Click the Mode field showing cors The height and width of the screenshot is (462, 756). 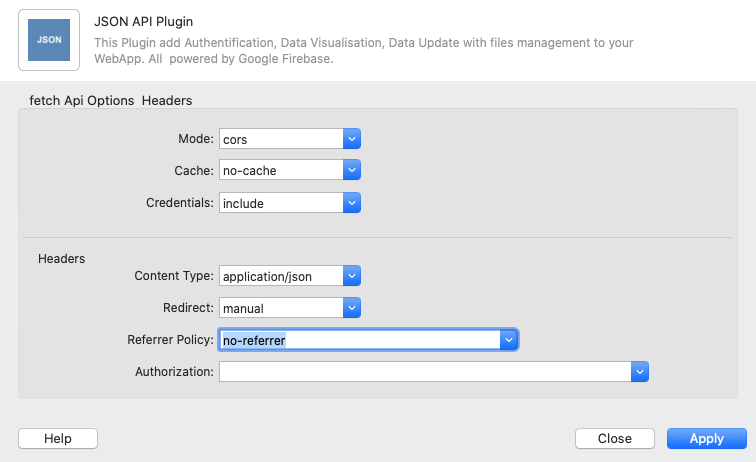(281, 139)
